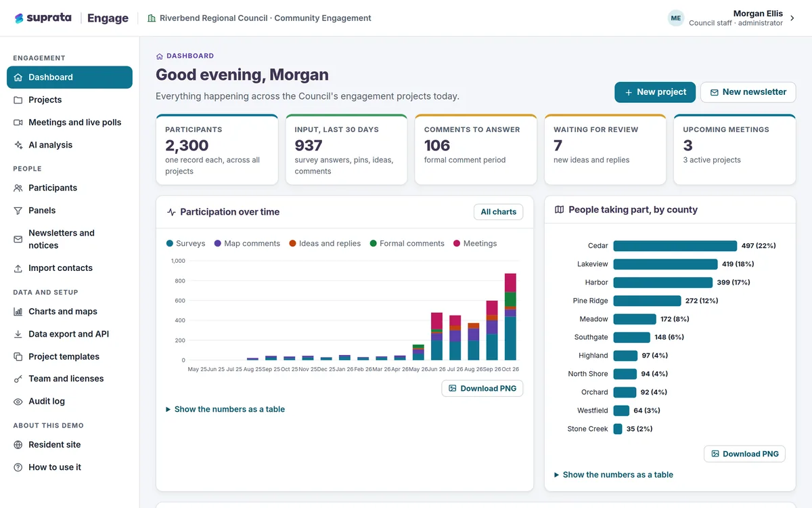Click the Team and licenses label
812x508 pixels.
(66, 379)
